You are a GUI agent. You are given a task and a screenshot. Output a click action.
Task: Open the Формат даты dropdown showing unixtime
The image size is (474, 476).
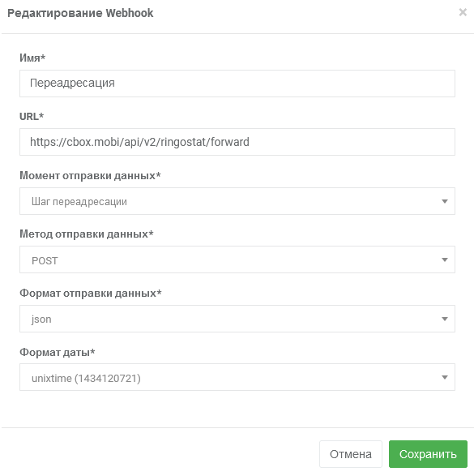[x=237, y=377]
